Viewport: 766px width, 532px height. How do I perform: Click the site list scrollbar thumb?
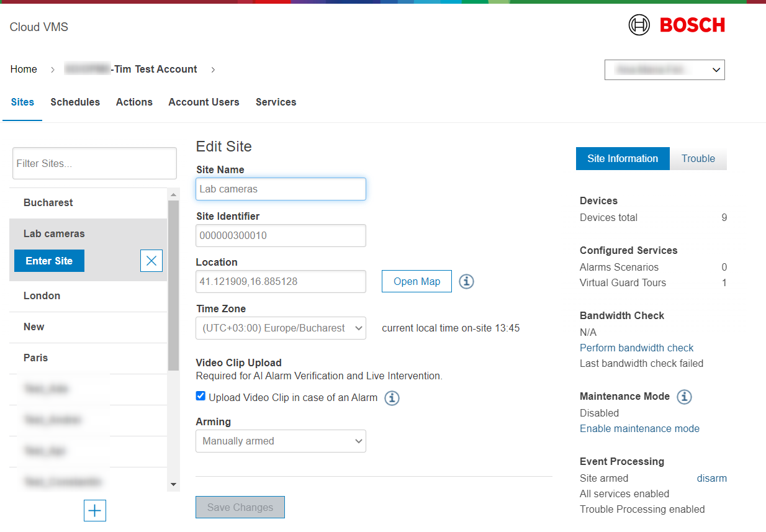(x=173, y=286)
